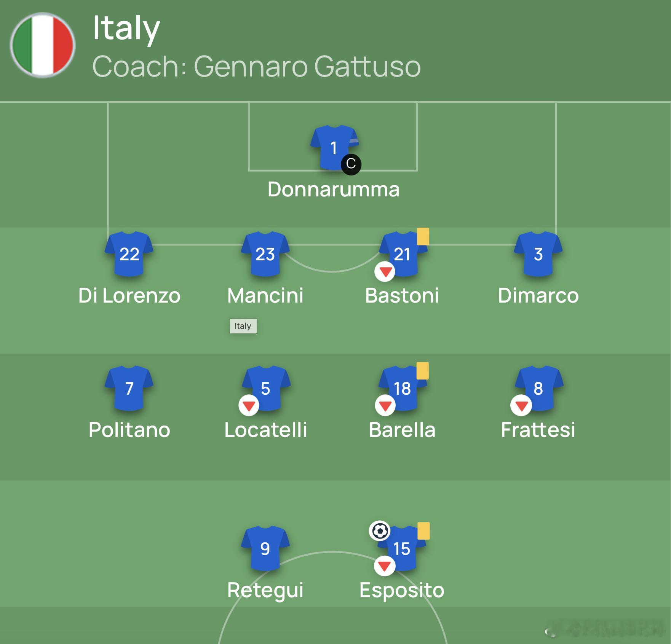
Task: Click Barella's red substitution arrow
Action: pyautogui.click(x=385, y=406)
